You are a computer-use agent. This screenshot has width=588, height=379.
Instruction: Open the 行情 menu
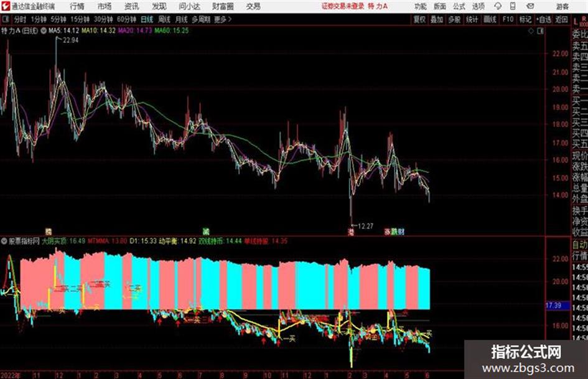(77, 6)
